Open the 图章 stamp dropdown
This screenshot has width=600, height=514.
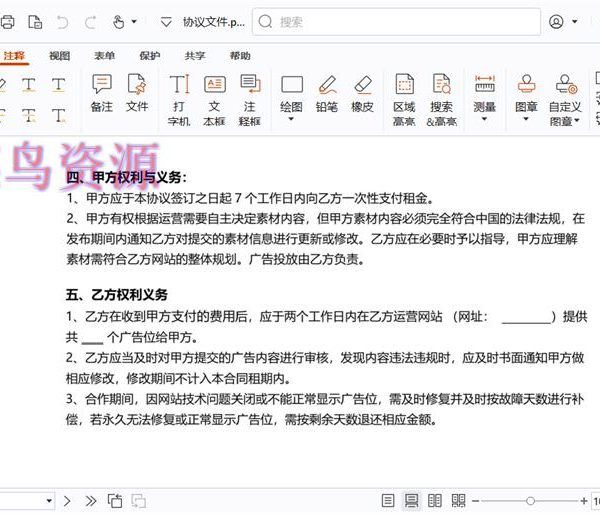coord(526,119)
